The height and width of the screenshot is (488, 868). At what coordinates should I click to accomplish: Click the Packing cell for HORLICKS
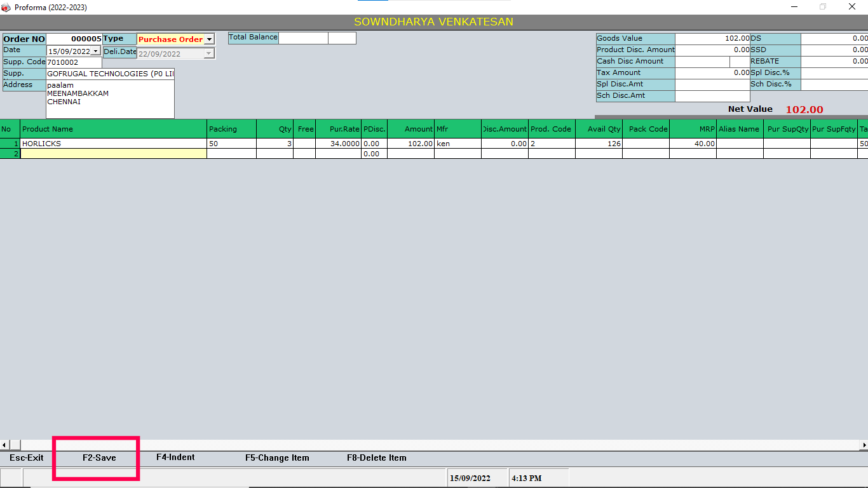click(x=232, y=144)
